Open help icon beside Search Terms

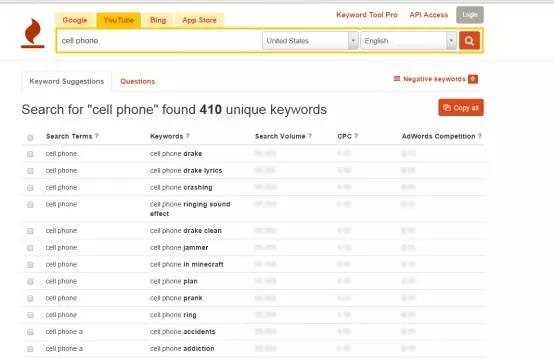coord(96,136)
